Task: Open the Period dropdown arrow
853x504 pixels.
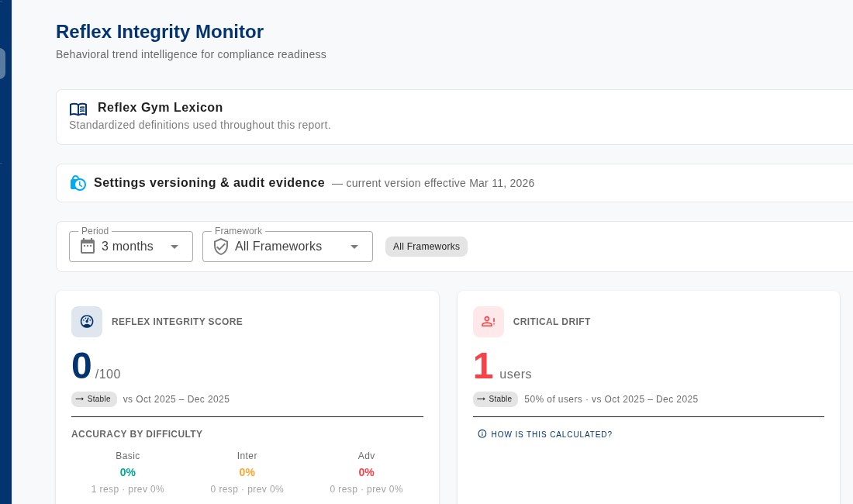Action: (174, 247)
